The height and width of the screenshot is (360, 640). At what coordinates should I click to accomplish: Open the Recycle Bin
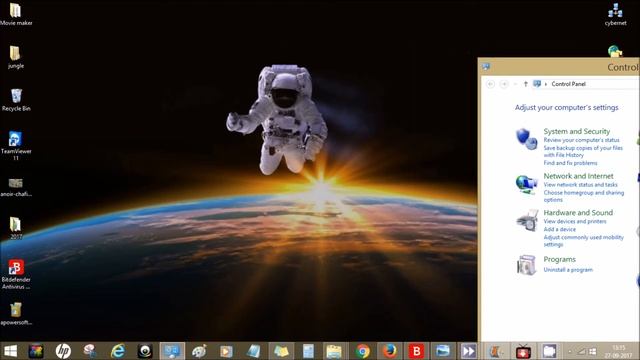point(16,100)
